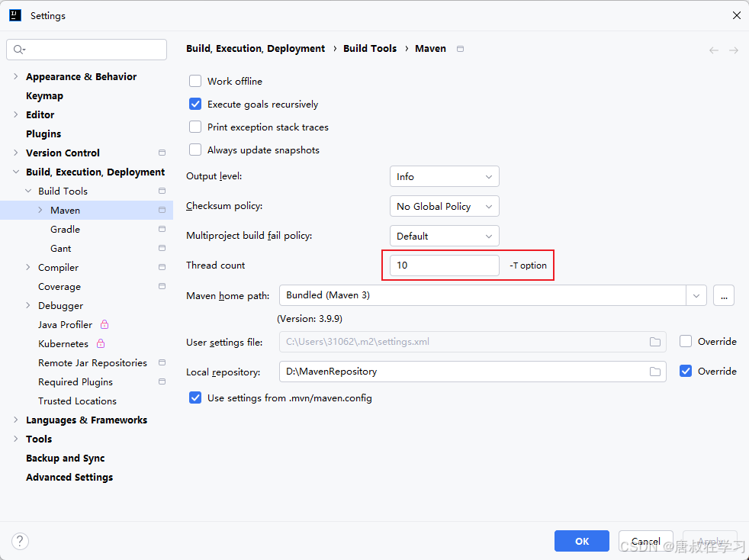This screenshot has width=749, height=560.
Task: Select Gant under Build Tools
Action: [61, 249]
